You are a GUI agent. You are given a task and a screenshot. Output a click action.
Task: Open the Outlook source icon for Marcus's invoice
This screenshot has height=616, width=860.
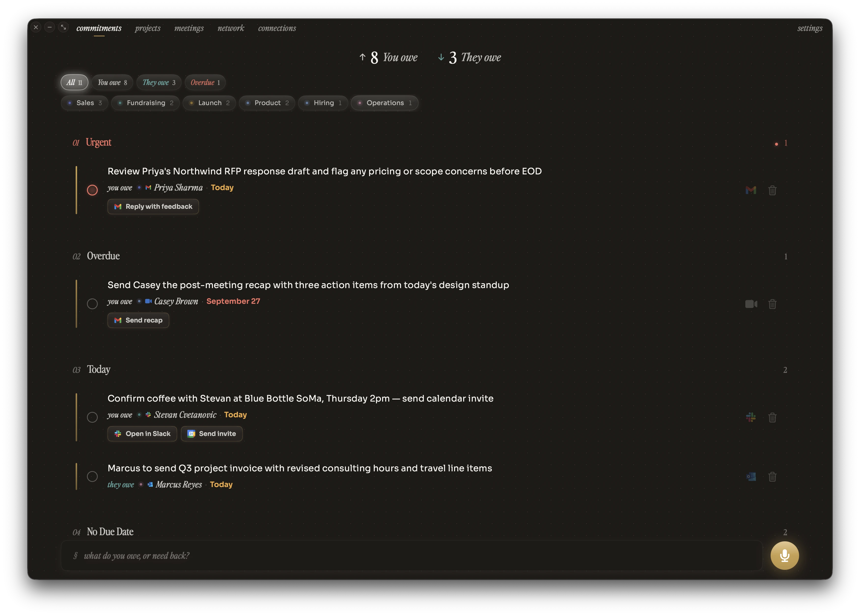click(x=751, y=476)
